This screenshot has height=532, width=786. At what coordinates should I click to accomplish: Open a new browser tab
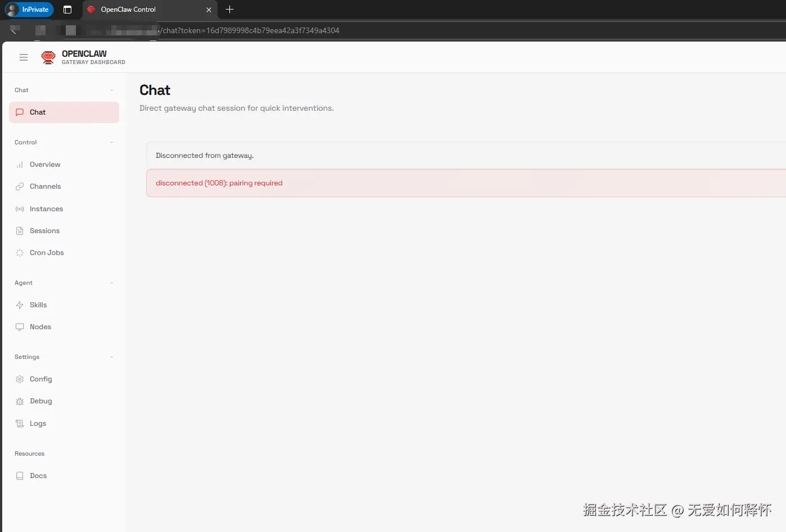tap(229, 10)
